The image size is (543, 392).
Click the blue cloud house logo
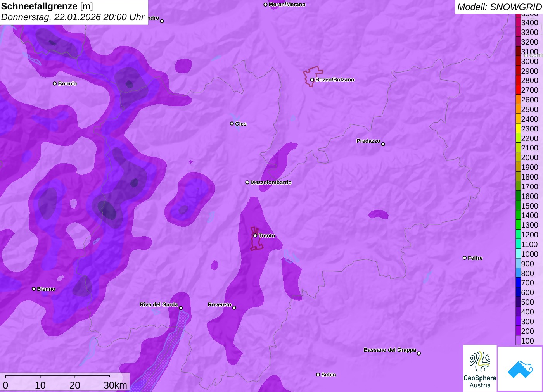point(520,369)
